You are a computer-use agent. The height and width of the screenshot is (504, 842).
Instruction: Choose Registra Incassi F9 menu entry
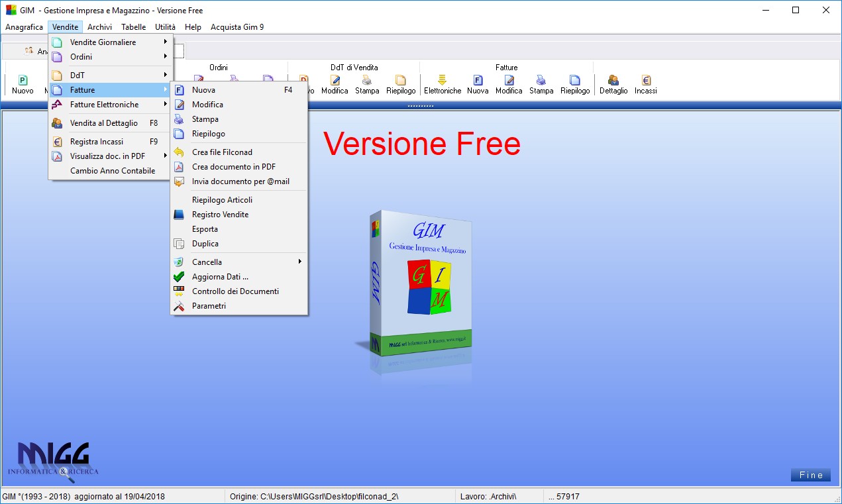point(110,142)
